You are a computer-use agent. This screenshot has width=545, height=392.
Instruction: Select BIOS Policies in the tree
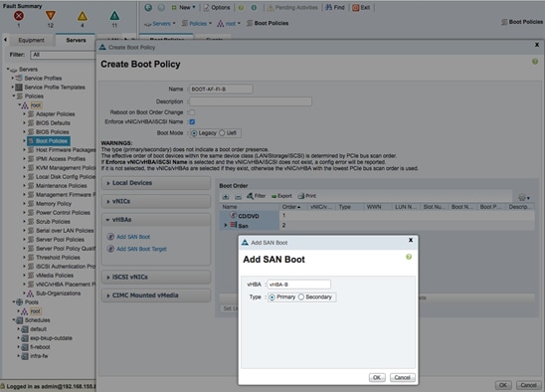pyautogui.click(x=52, y=131)
